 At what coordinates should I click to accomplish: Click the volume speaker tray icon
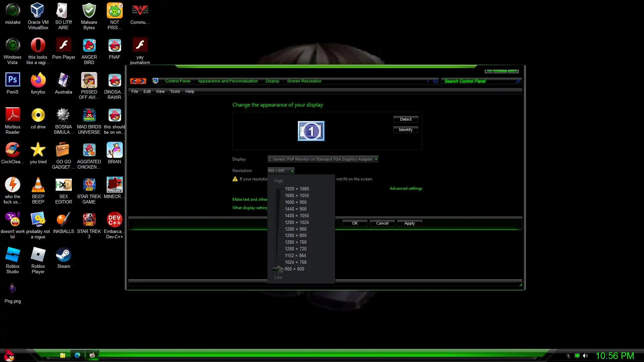point(585,356)
